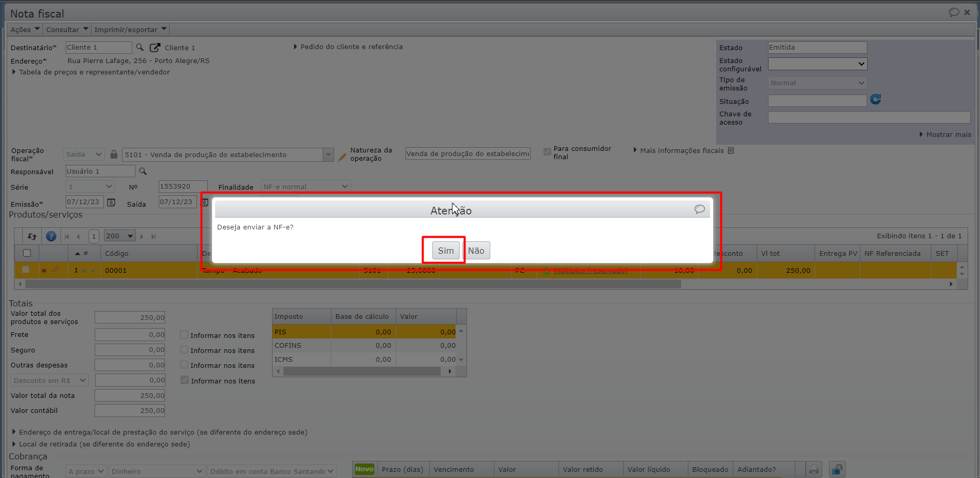Expand Tabela de preços e representante/vendedor
Image resolution: width=980 pixels, height=478 pixels.
91,72
